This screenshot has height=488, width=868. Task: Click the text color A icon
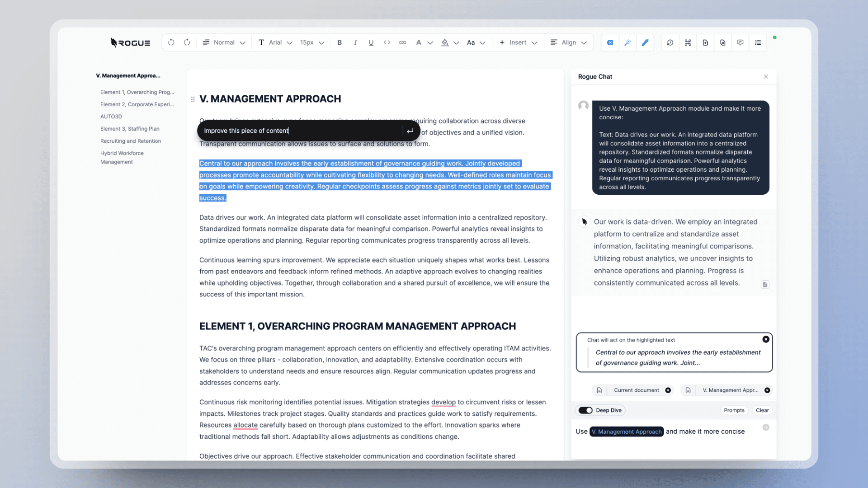pos(419,42)
